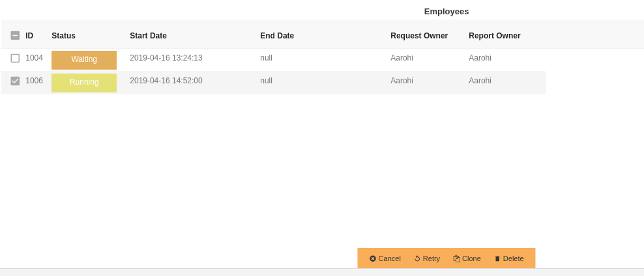Click the Delete button label

click(x=514, y=259)
